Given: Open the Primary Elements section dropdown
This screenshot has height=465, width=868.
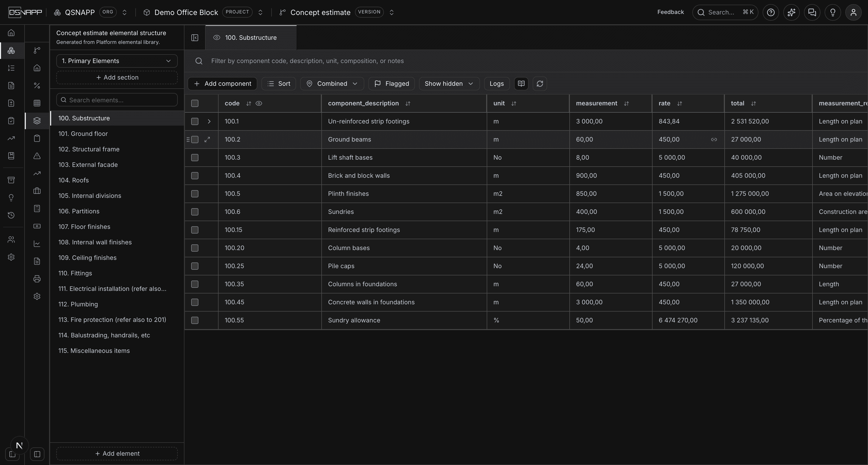Looking at the screenshot, I should 117,61.
